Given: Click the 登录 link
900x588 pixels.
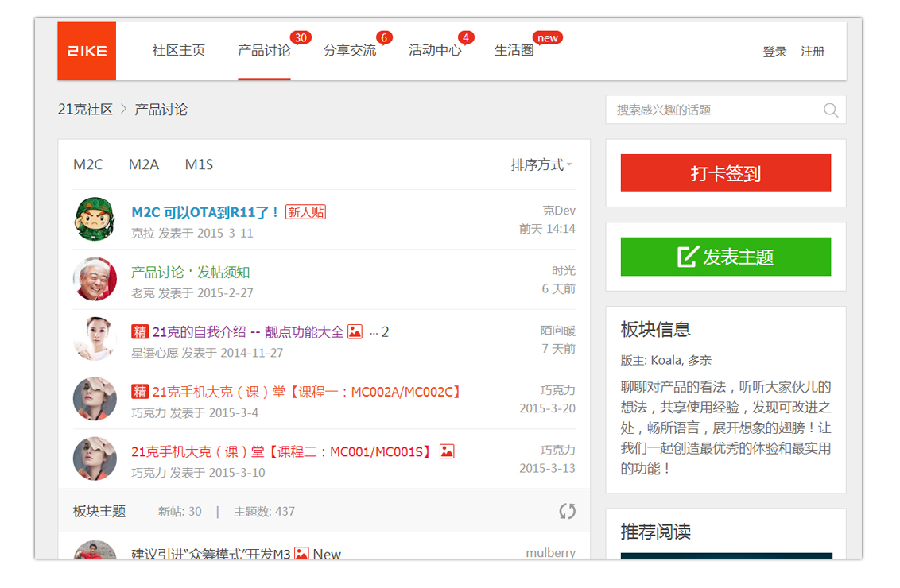Looking at the screenshot, I should coord(774,51).
